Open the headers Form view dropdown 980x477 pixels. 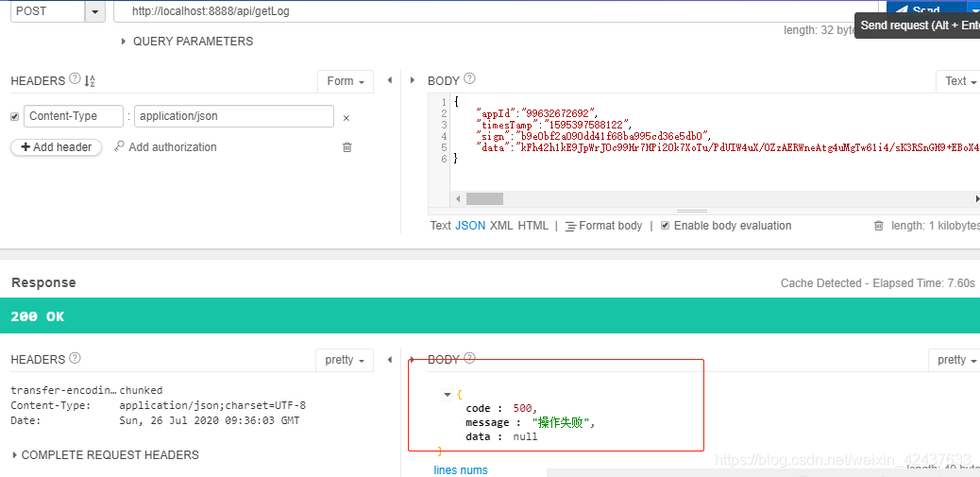[345, 81]
